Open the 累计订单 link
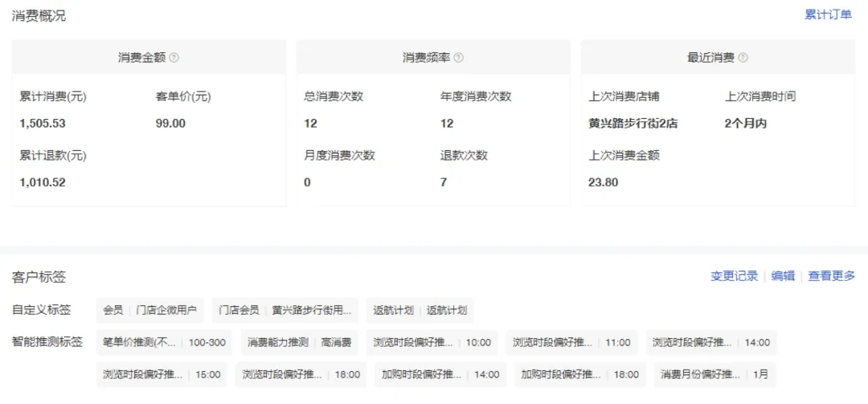The height and width of the screenshot is (404, 868). (x=828, y=14)
